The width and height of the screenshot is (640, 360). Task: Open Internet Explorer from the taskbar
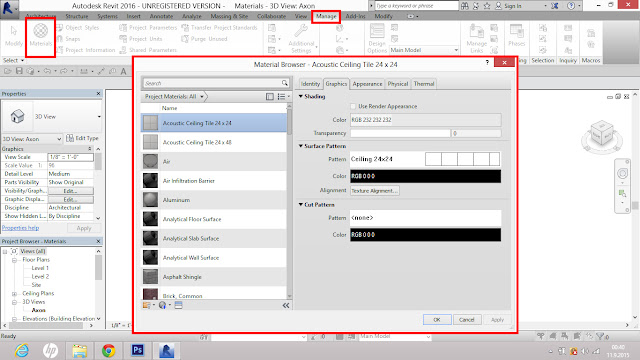click(x=22, y=350)
